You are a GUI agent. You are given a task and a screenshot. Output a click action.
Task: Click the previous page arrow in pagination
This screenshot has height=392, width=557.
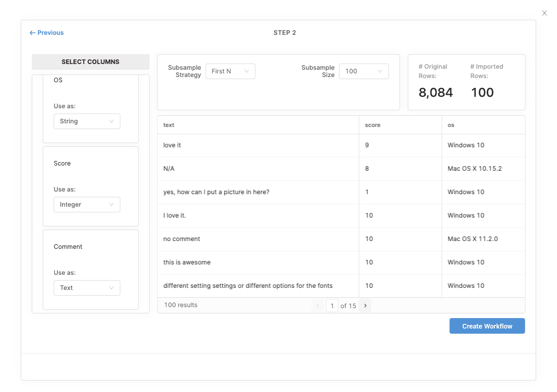317,306
